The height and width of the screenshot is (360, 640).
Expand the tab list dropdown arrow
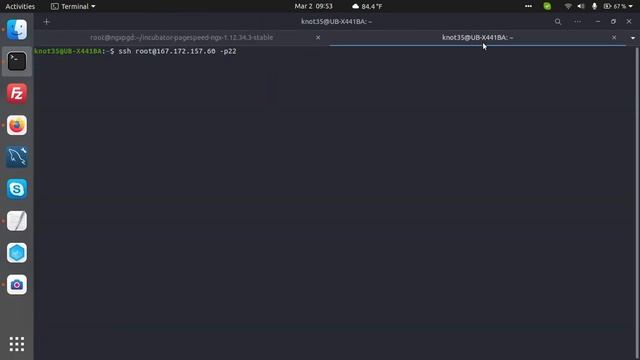pyautogui.click(x=633, y=38)
